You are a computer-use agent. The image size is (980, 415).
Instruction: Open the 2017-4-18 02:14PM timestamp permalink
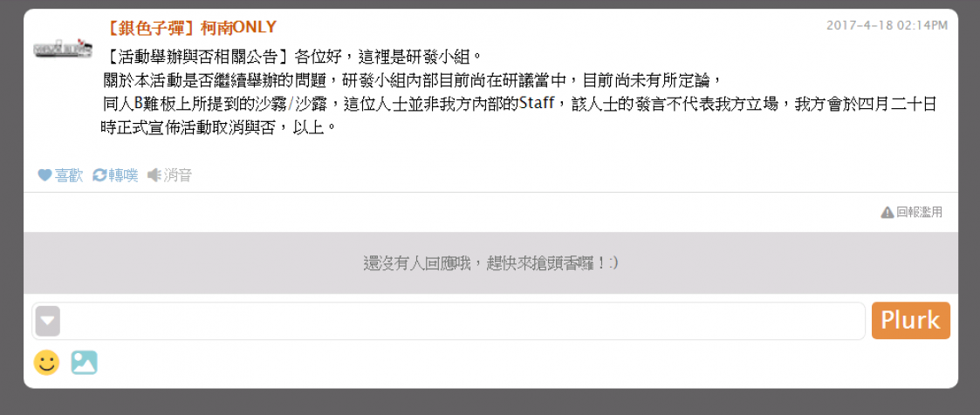click(887, 25)
